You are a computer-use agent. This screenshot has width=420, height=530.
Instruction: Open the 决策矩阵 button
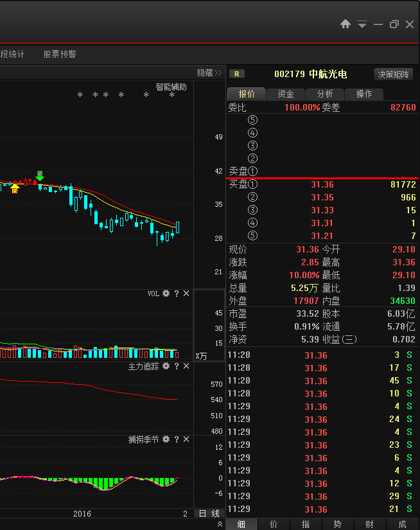pyautogui.click(x=393, y=75)
